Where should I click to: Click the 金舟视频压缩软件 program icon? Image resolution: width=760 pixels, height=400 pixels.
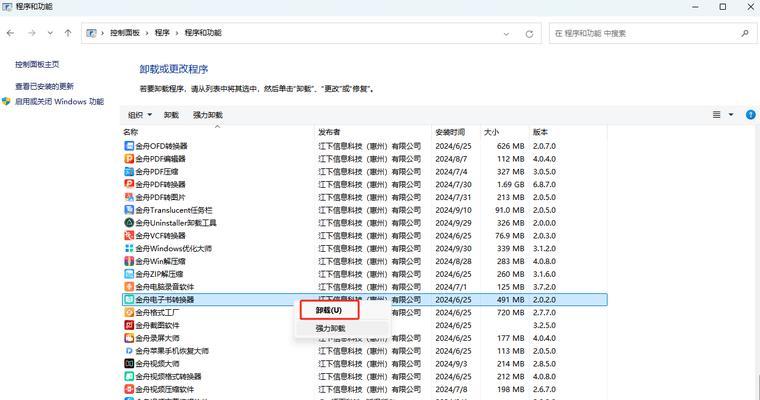point(129,389)
